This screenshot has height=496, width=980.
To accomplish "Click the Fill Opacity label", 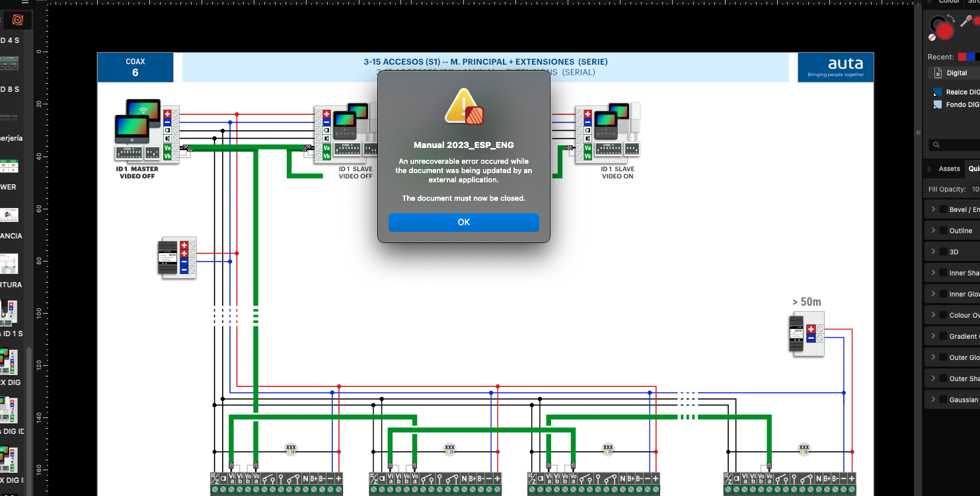I will point(947,189).
